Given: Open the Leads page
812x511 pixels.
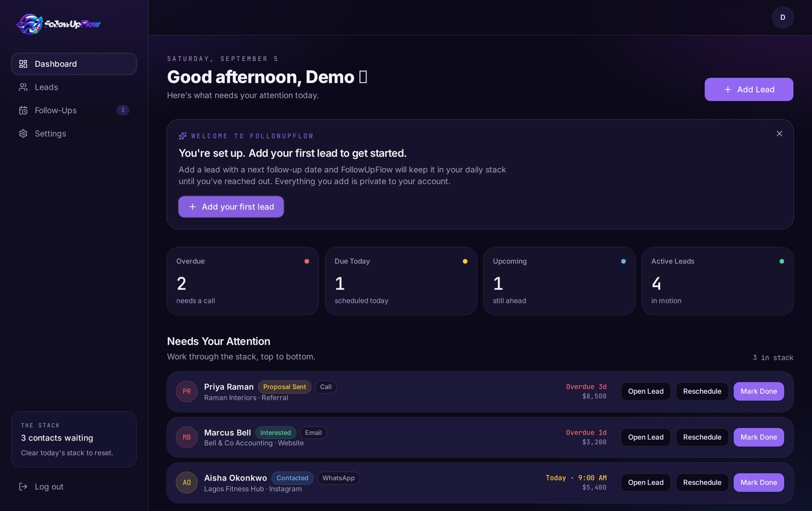Looking at the screenshot, I should click(x=74, y=87).
